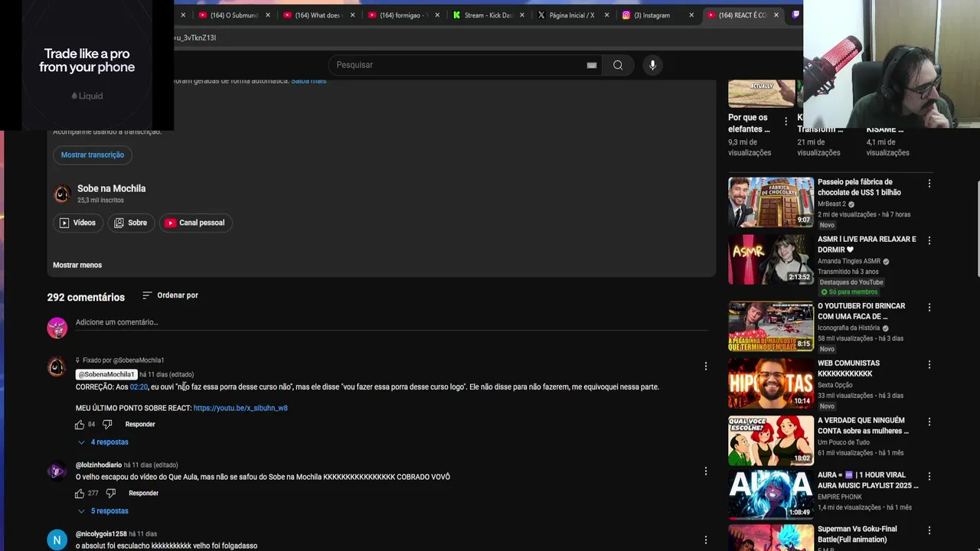Open three-dot menu for elefantes video
Viewport: 980px width, 551px height.
coord(786,121)
